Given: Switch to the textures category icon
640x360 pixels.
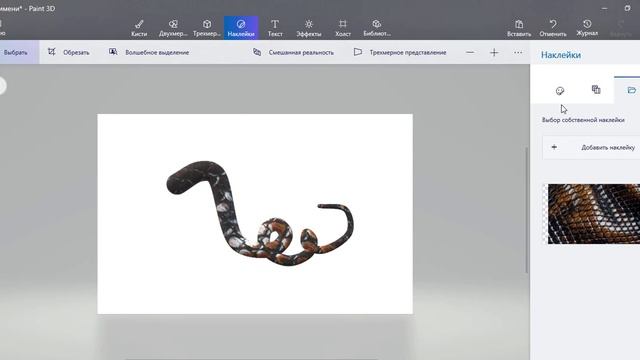Looking at the screenshot, I should [x=596, y=89].
